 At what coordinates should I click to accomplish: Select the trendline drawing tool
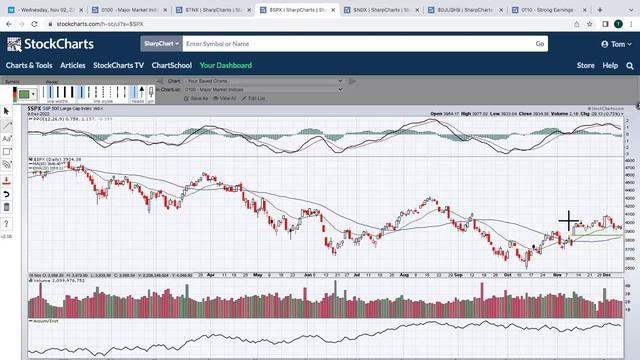point(7,125)
